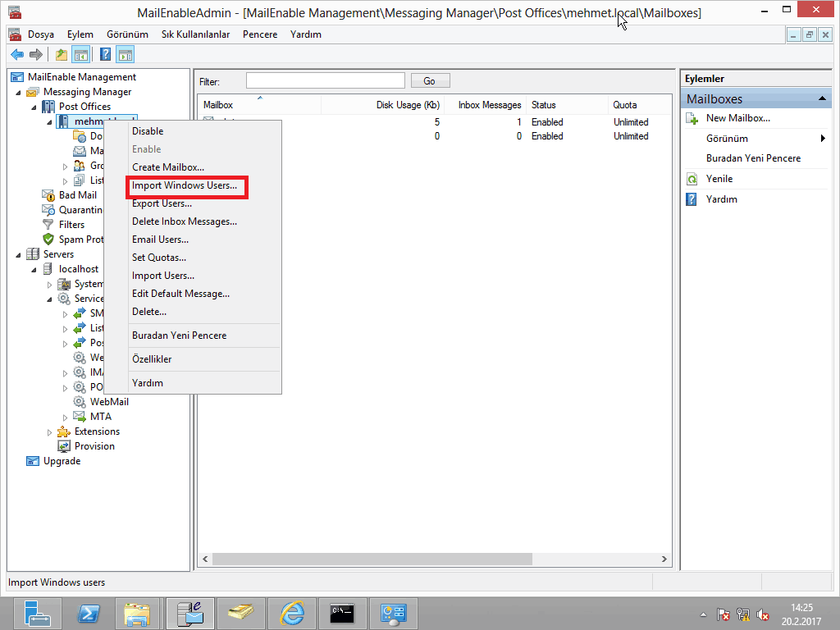Click the Provision icon

pyautogui.click(x=64, y=446)
